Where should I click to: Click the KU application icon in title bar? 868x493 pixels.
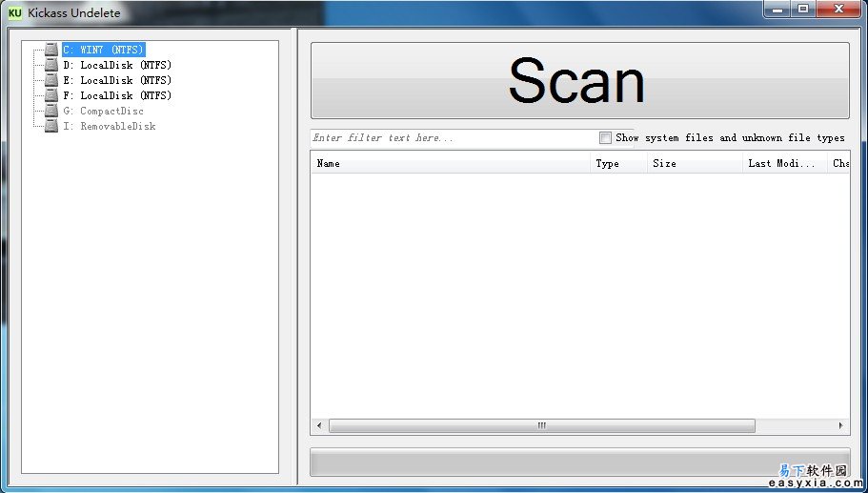15,12
